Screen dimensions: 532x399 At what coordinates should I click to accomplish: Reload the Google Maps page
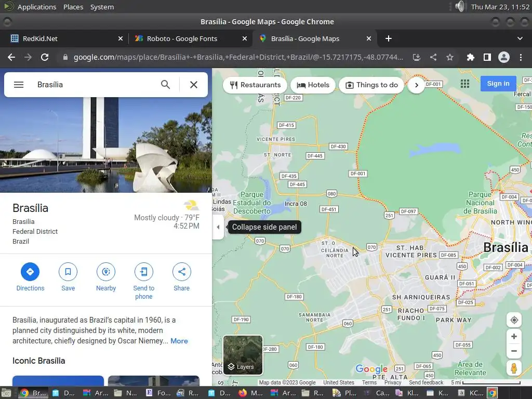[45, 57]
